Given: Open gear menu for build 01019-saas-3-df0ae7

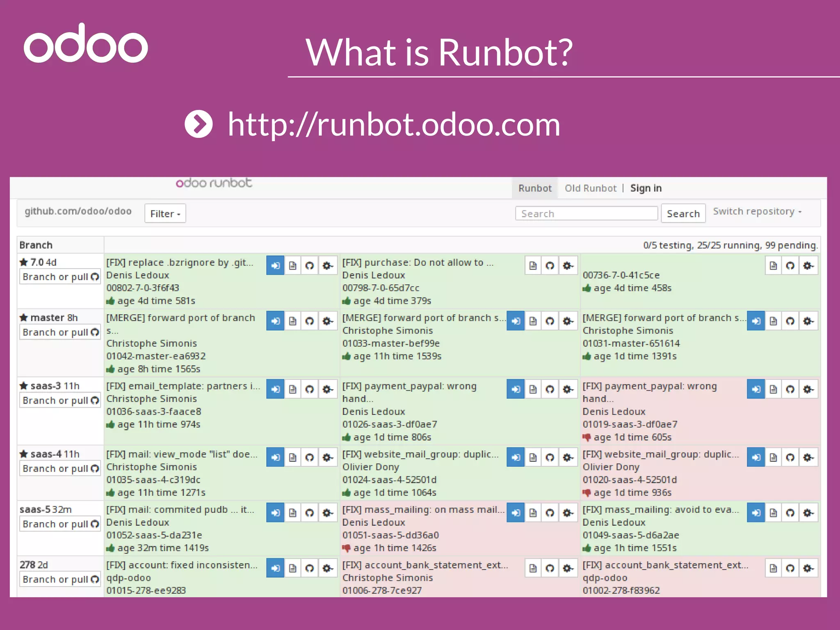Looking at the screenshot, I should click(808, 389).
